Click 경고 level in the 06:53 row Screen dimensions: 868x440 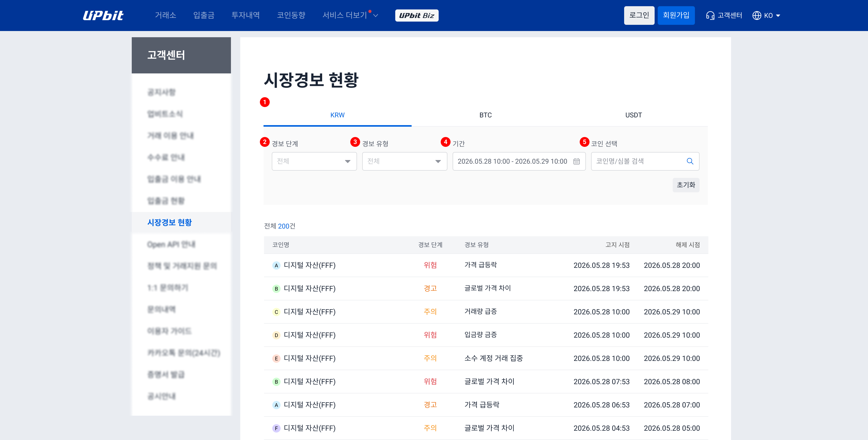pyautogui.click(x=430, y=405)
